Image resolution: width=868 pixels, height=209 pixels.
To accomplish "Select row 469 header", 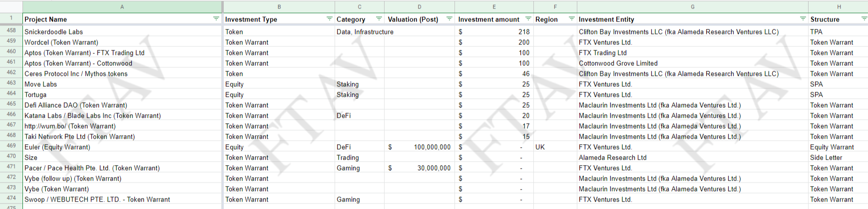I will [11, 146].
